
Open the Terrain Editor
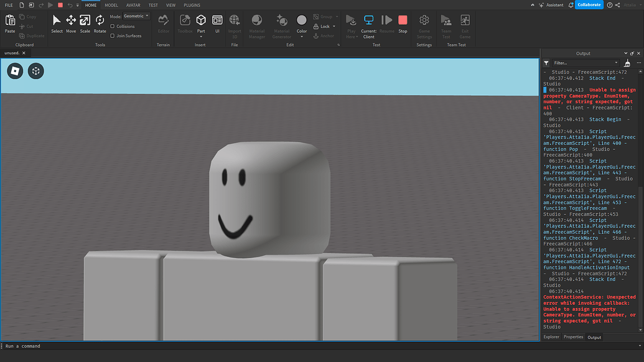[x=164, y=24]
